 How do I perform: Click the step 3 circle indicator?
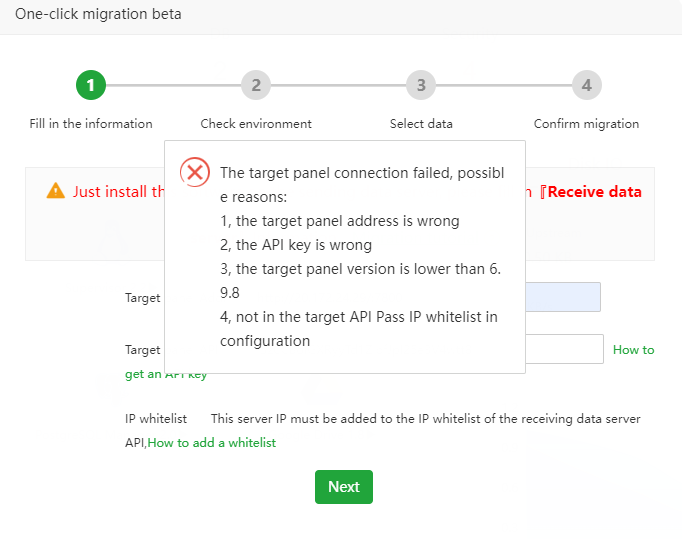(x=421, y=85)
